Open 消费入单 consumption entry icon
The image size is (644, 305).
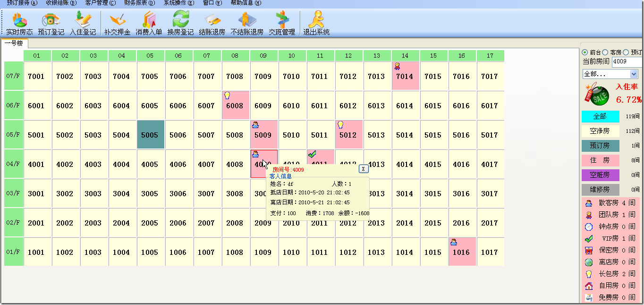point(149,24)
